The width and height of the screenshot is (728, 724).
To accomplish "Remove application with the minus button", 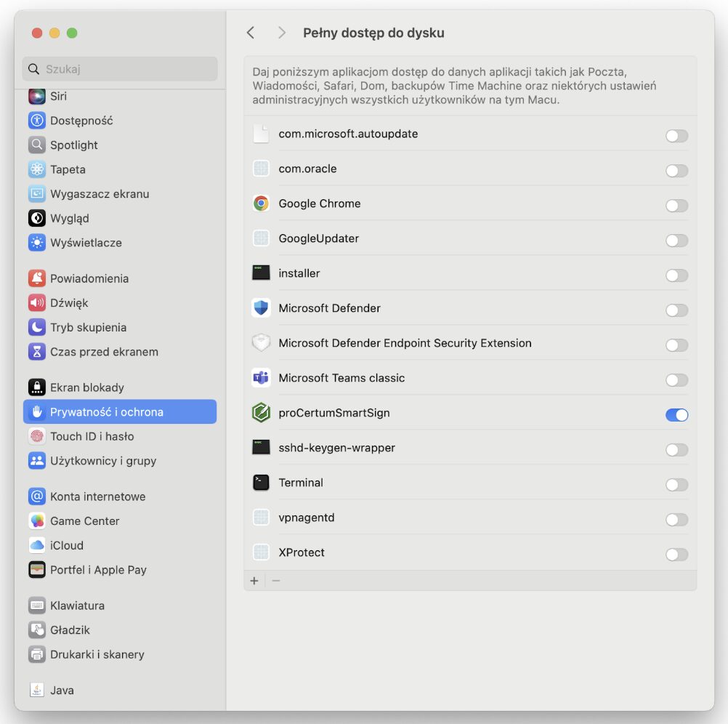I will [x=276, y=581].
